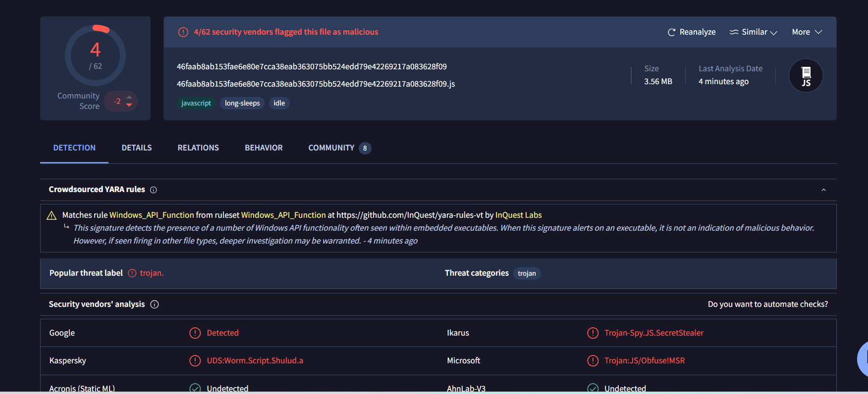Viewport: 868px width, 394px height.
Task: Click the javascript tag
Action: tap(196, 103)
